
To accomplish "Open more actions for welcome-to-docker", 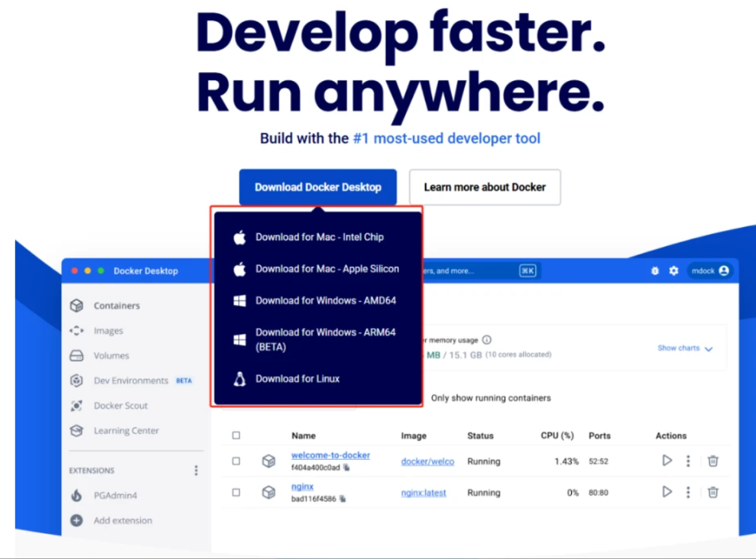I will tap(688, 461).
